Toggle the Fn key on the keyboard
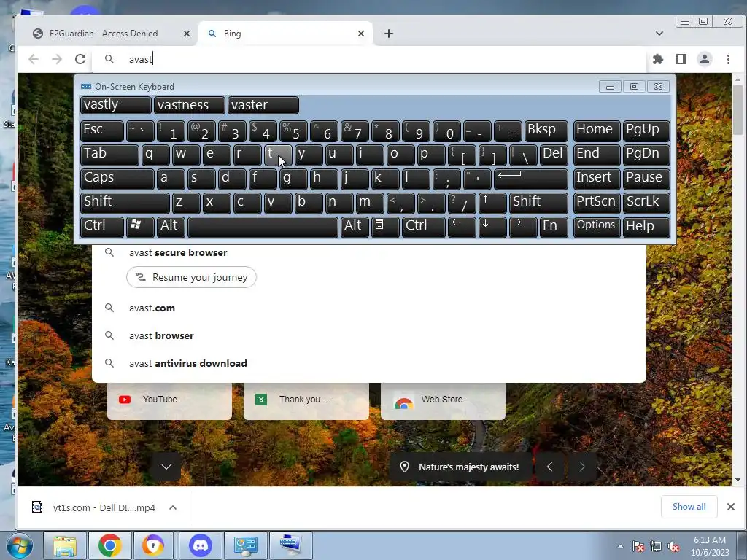The width and height of the screenshot is (747, 560). pos(554,227)
